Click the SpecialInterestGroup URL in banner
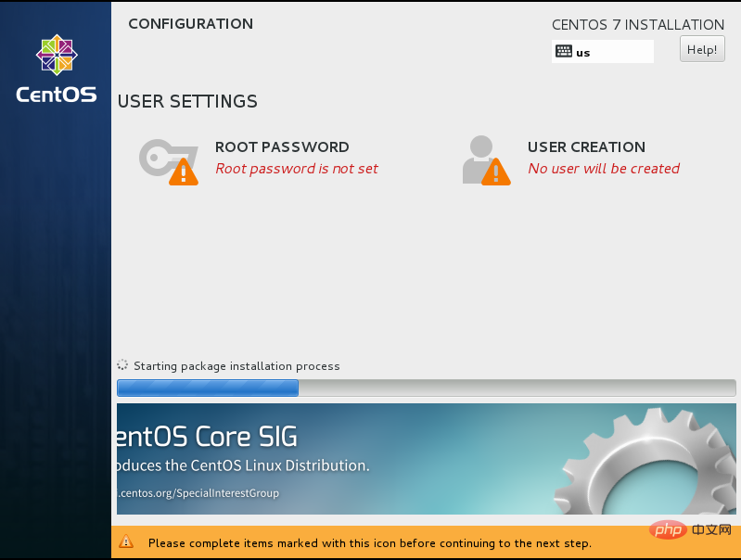 click(198, 493)
